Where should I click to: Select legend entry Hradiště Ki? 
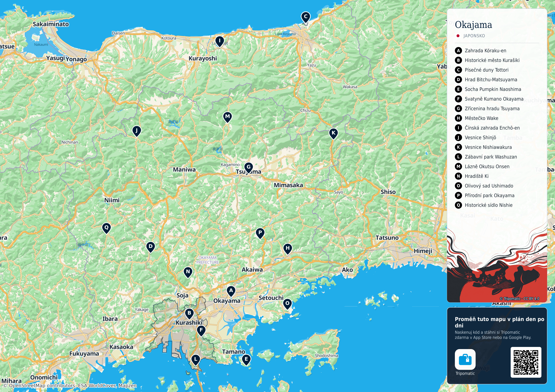point(472,176)
